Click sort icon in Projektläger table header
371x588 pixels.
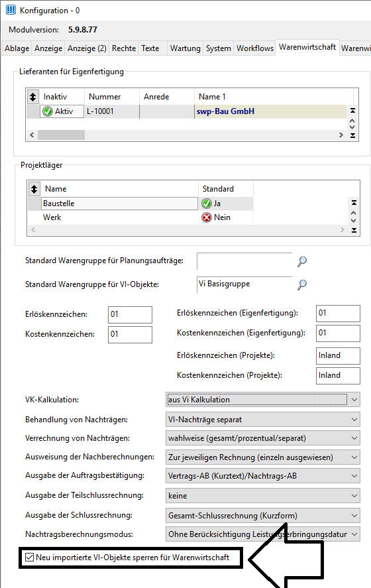point(34,189)
